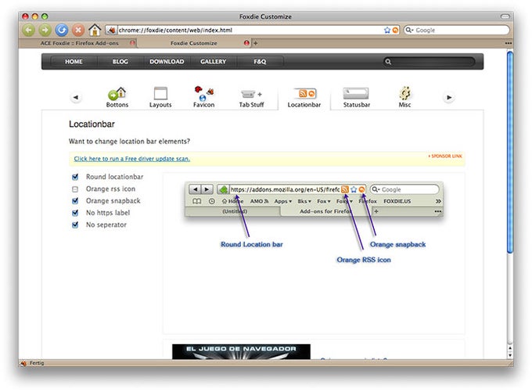
Task: Click the Fertig status text
Action: click(37, 363)
